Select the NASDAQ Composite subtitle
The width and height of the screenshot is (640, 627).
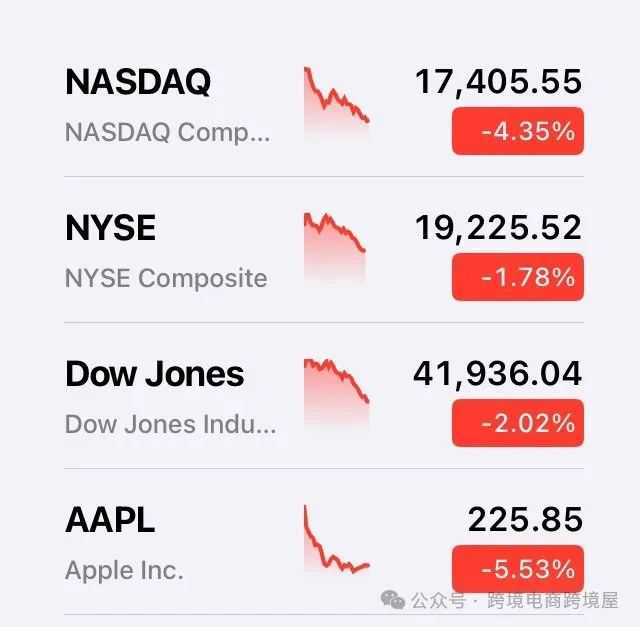(x=167, y=132)
